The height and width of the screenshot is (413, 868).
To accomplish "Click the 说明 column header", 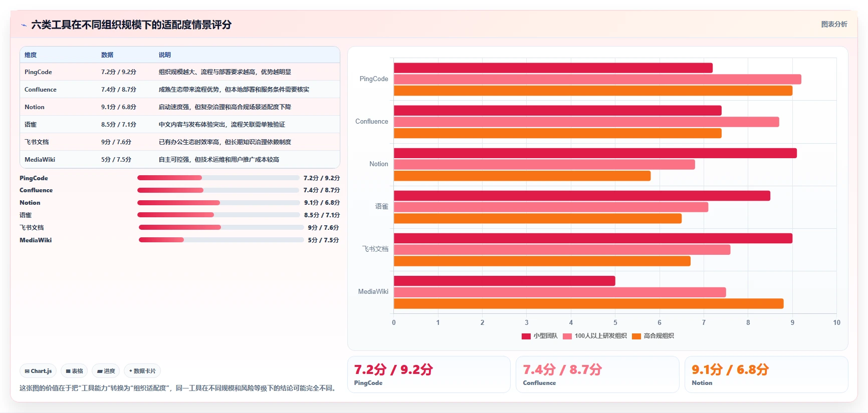I will pyautogui.click(x=165, y=55).
